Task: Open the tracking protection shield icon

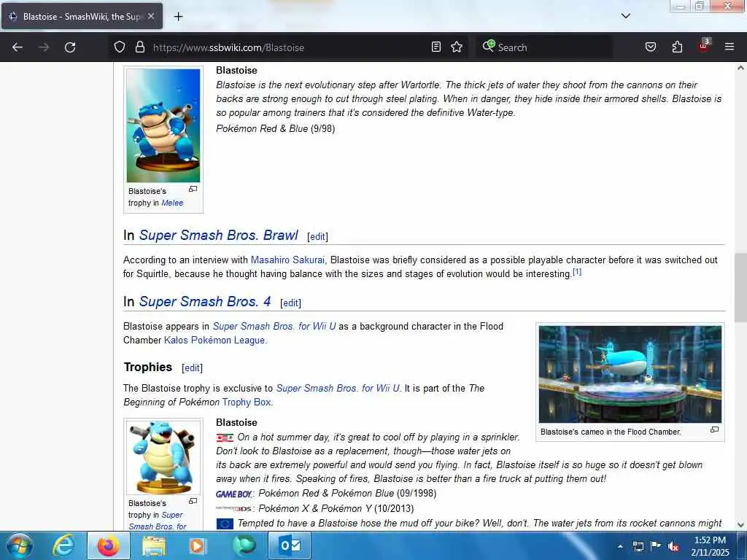Action: tap(120, 47)
